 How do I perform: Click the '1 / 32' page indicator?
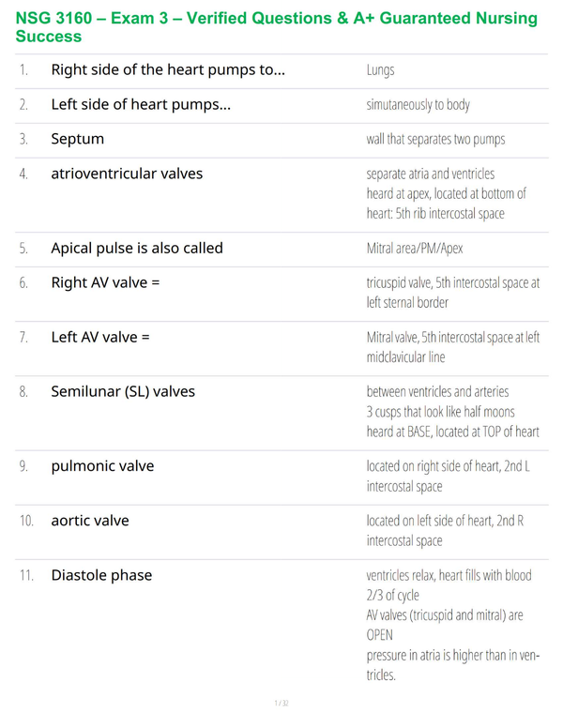[x=281, y=703]
